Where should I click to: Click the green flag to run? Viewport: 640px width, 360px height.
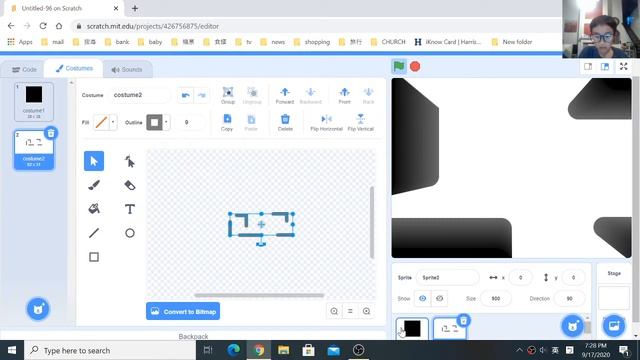(x=399, y=66)
